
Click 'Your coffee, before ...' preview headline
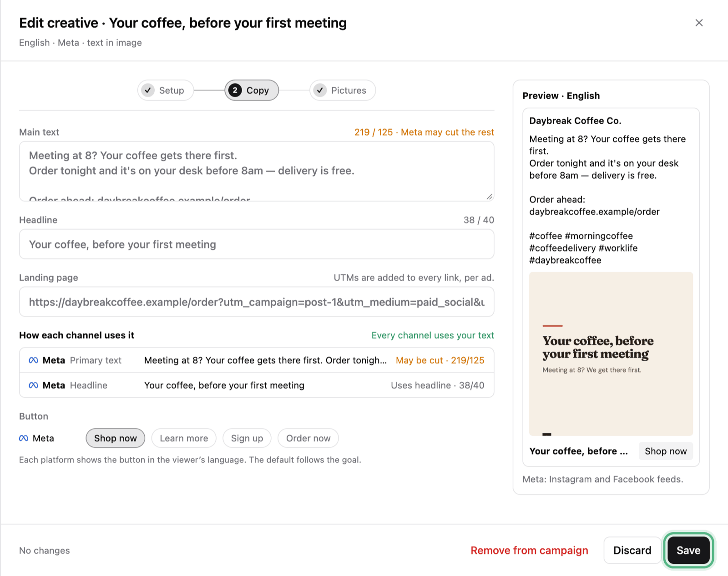click(578, 451)
